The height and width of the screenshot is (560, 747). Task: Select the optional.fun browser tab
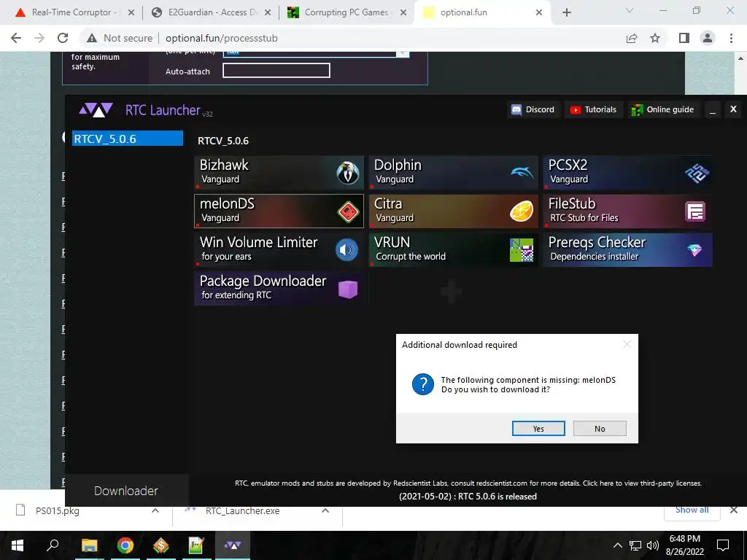[482, 12]
